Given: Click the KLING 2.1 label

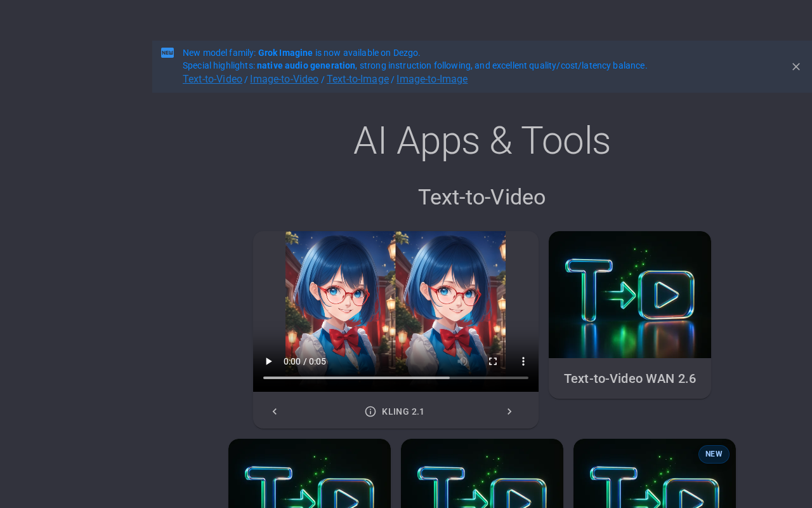Looking at the screenshot, I should tap(403, 411).
